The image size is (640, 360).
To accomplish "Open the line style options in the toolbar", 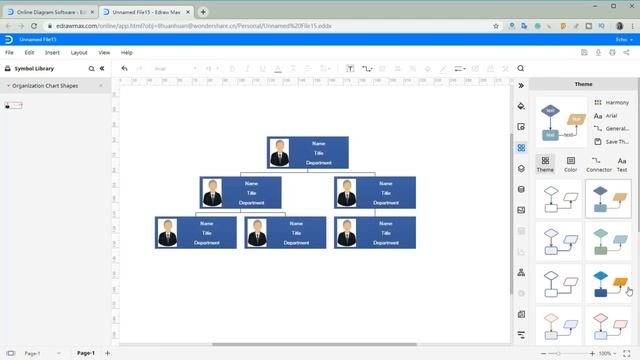I will pos(460,69).
